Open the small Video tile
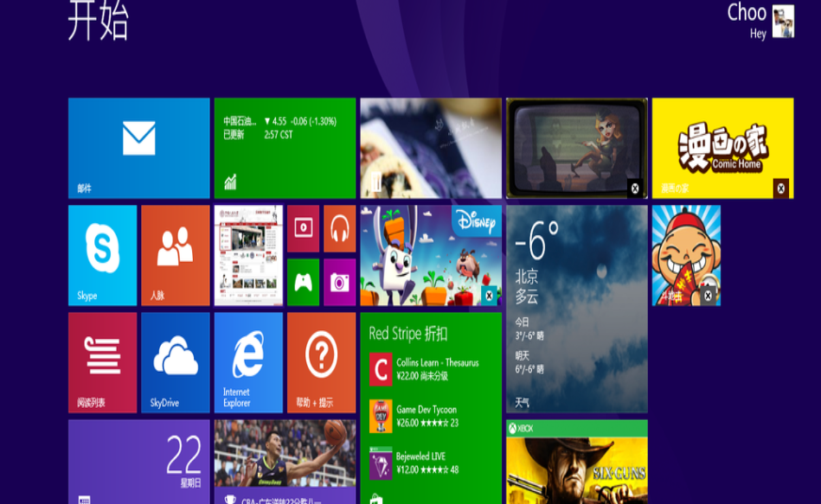The width and height of the screenshot is (821, 504). coord(303,229)
